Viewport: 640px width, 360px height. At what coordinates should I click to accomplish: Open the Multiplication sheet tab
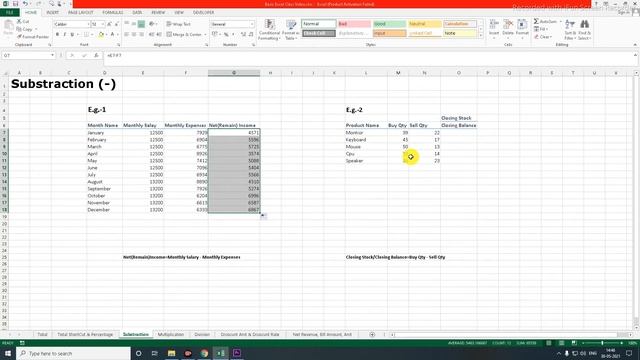pos(171,334)
